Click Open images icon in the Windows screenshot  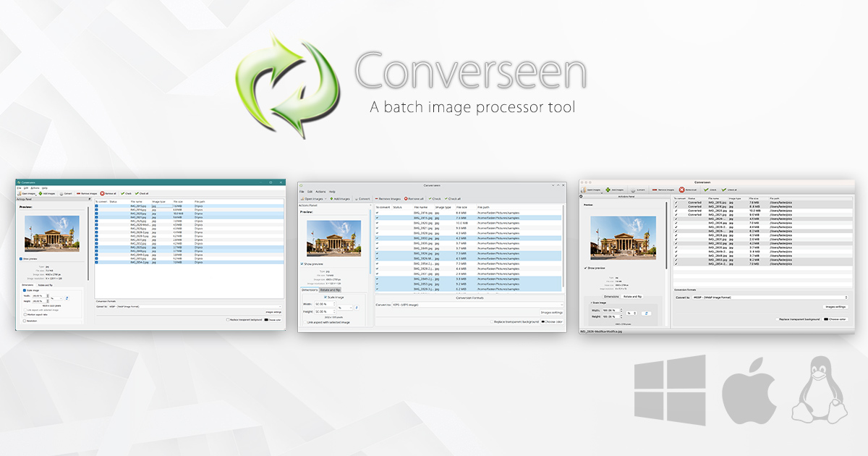20,194
